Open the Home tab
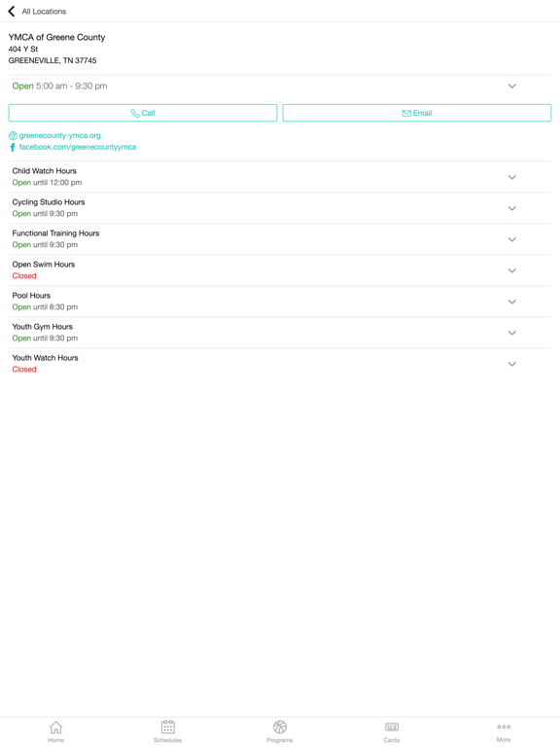 coord(55,731)
